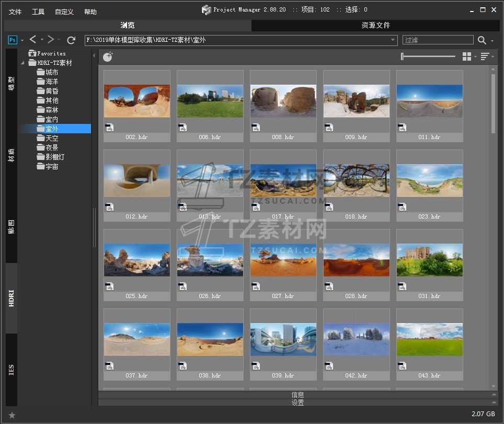Select the highlighted 室外 folder
The image size is (504, 424).
coord(48,129)
